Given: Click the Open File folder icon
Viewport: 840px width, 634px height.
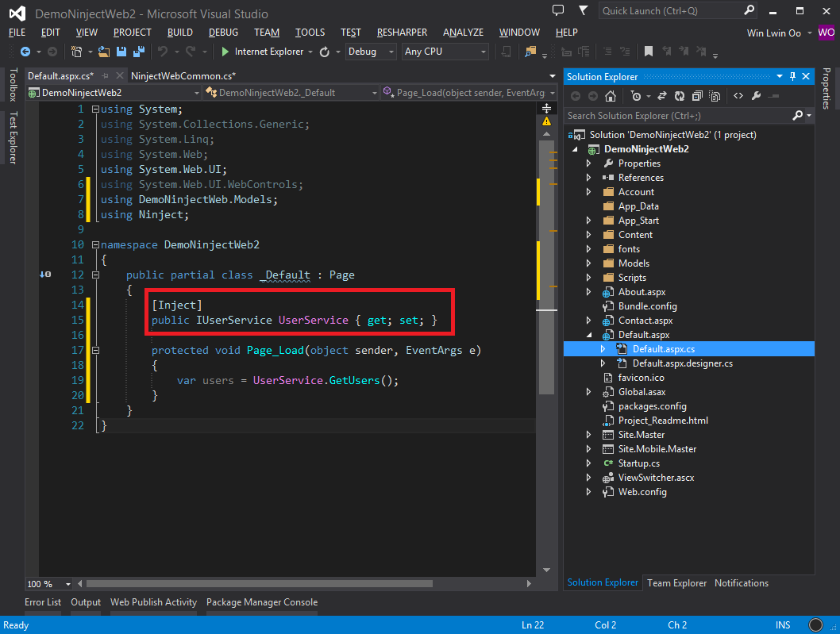Looking at the screenshot, I should pyautogui.click(x=104, y=52).
